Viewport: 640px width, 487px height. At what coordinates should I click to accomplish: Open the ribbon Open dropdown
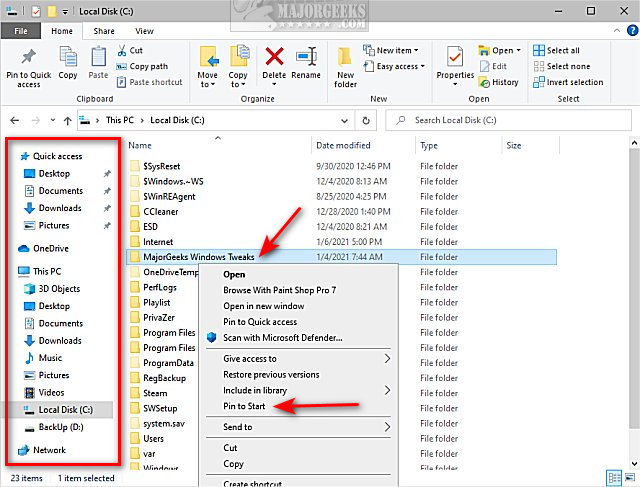tap(500, 51)
